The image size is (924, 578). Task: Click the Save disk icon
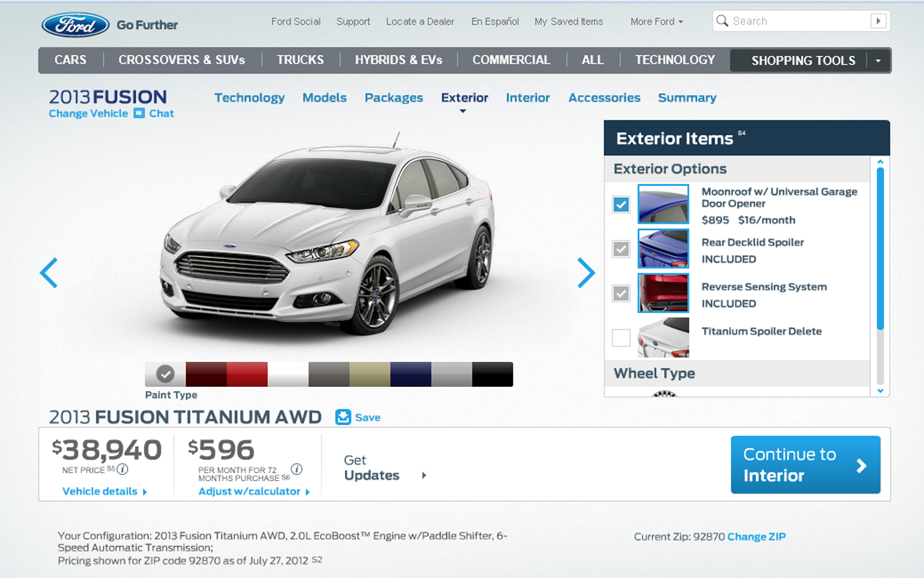[342, 417]
